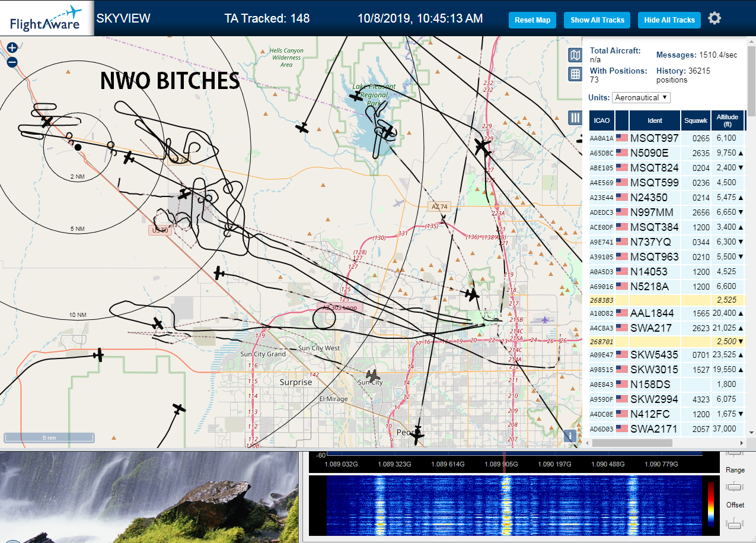Select the N158DS aircraft row
The width and height of the screenshot is (756, 543).
[x=666, y=384]
